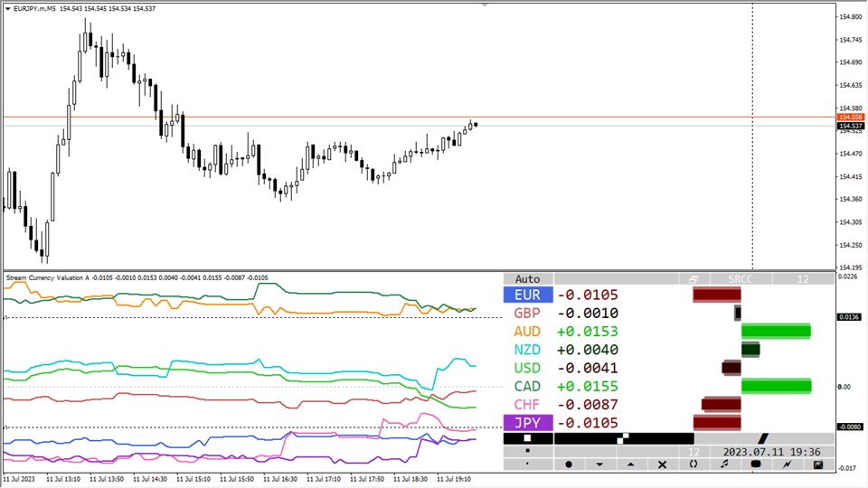Click the tiny dot button in bottom row

[x=527, y=465]
